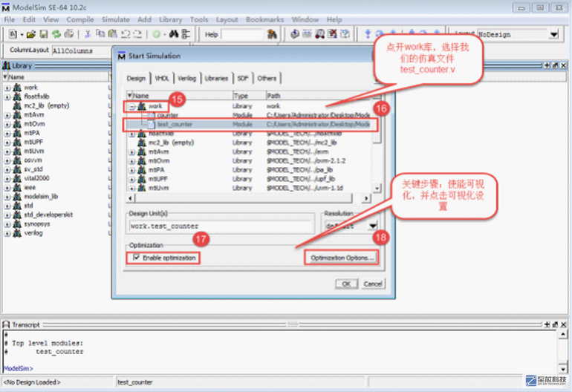Click the Undo toolbar icon
Screen dimensions: 572x392
(x=126, y=34)
